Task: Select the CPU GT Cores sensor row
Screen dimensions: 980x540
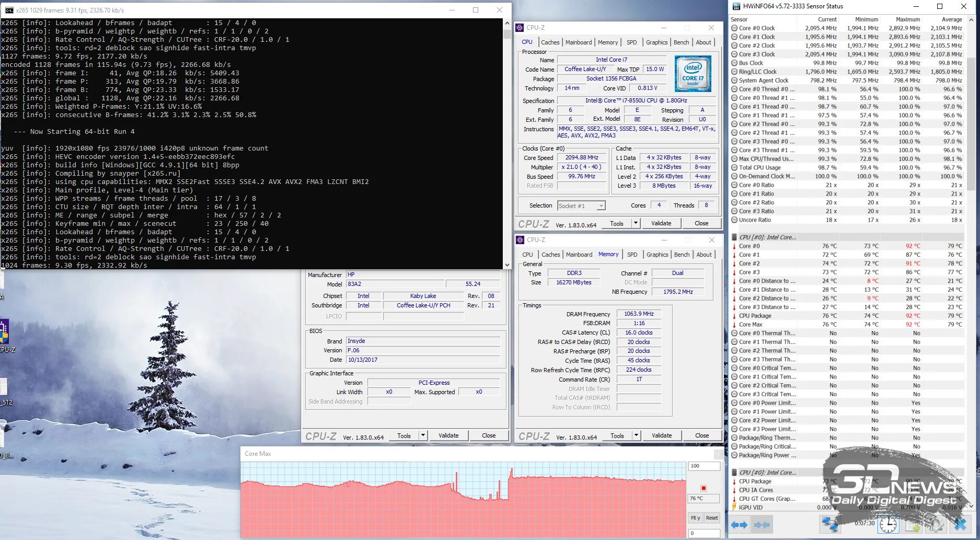Action: point(847,499)
